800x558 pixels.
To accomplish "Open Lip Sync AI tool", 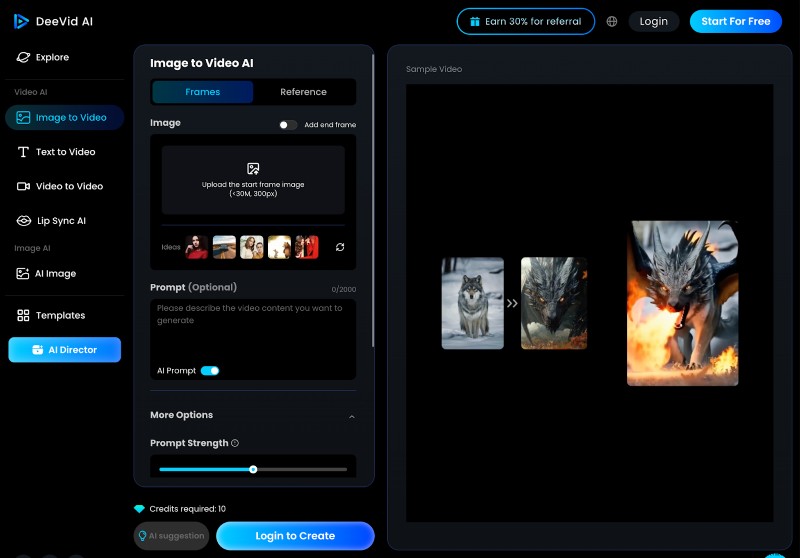I will [60, 220].
